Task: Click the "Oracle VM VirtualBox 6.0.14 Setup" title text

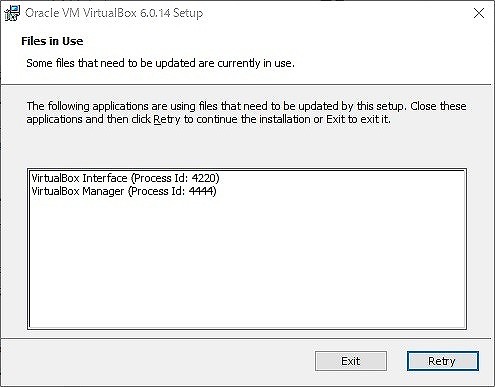Action: pos(114,13)
